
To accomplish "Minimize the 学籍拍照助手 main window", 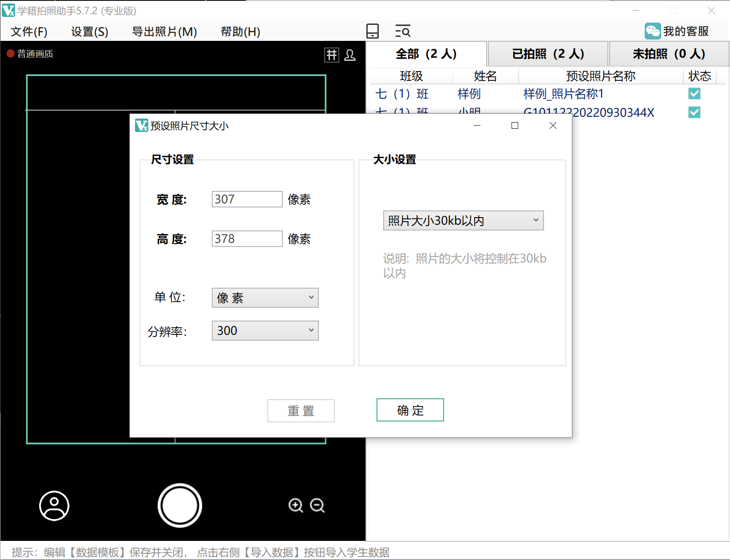I will [635, 10].
